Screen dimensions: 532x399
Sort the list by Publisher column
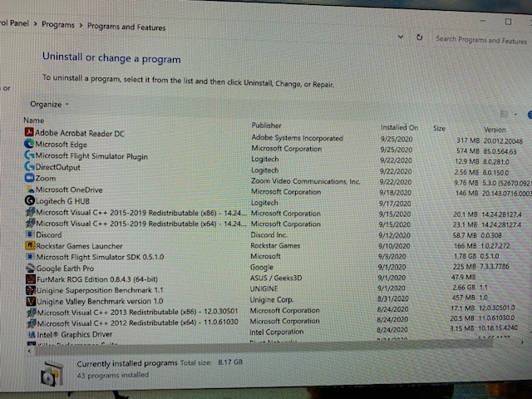(266, 126)
